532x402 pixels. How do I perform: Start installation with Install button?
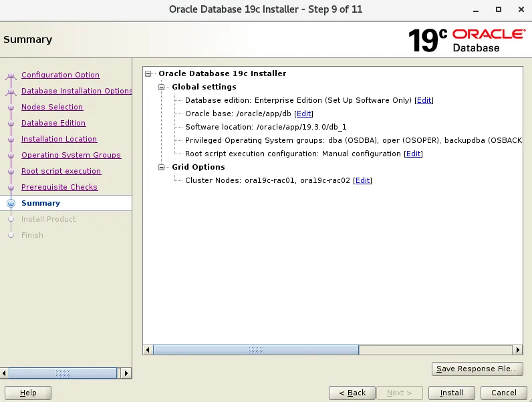click(x=452, y=393)
